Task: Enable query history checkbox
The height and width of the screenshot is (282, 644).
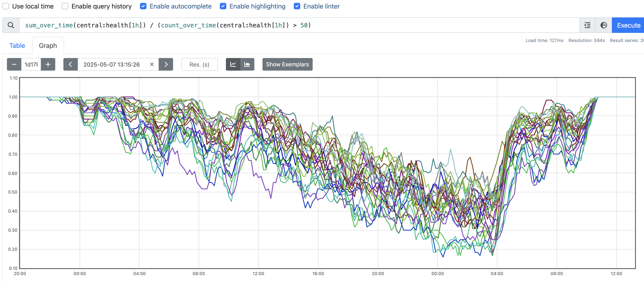Action: (65, 6)
